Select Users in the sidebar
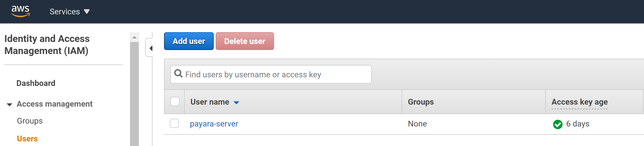This screenshot has width=644, height=146. pyautogui.click(x=27, y=139)
